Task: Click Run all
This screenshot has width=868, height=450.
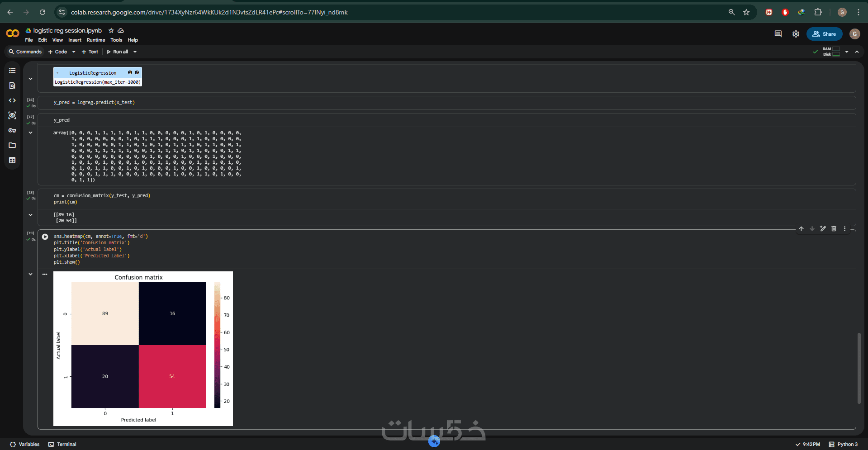Action: click(118, 52)
